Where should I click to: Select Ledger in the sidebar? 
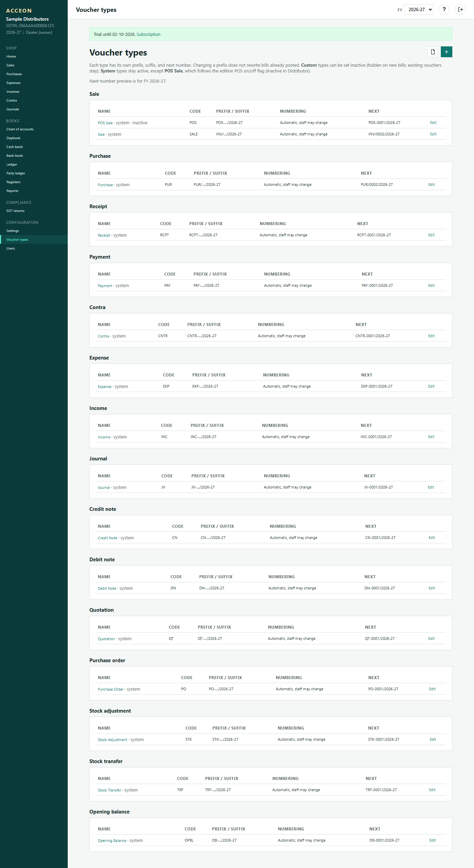click(x=12, y=165)
